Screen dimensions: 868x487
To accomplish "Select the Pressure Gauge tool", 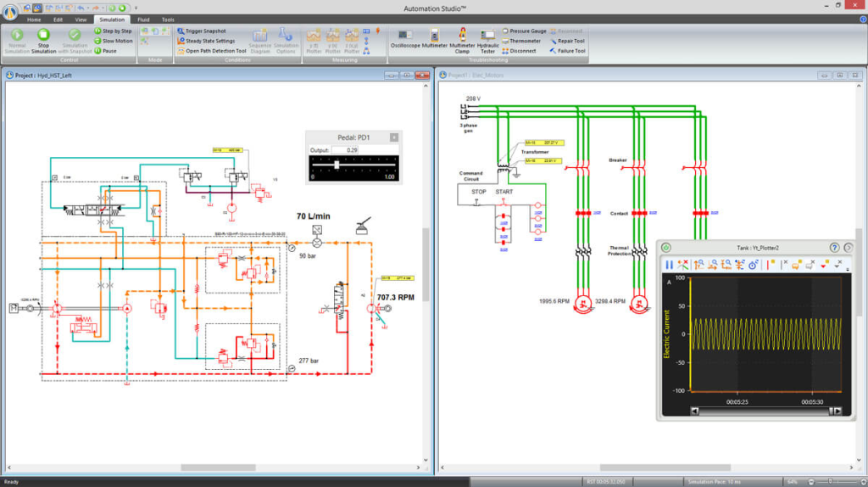I will (524, 31).
